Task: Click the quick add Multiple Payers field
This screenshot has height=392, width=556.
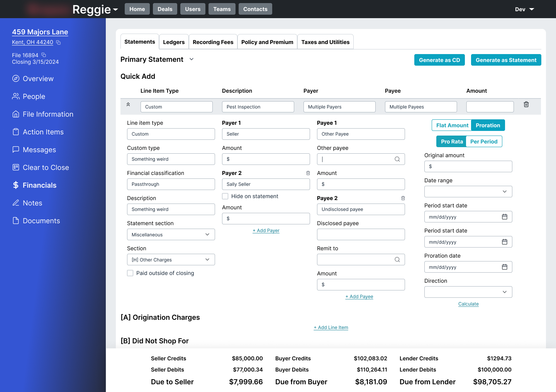Action: pyautogui.click(x=339, y=107)
